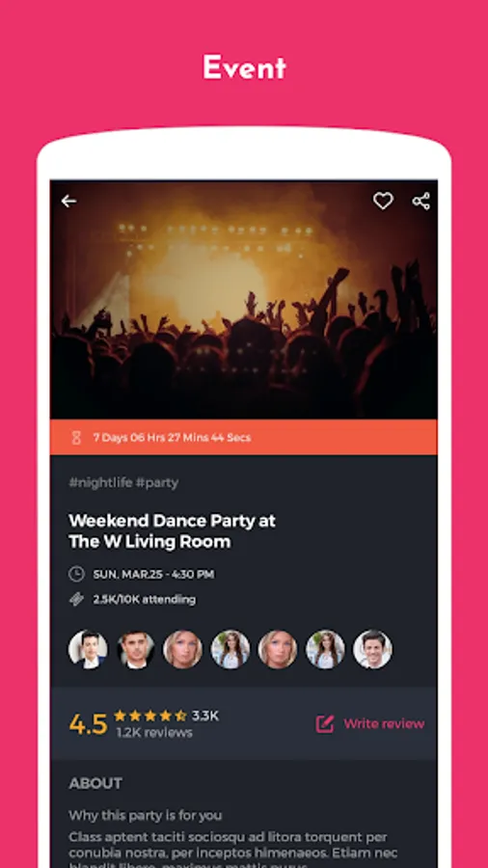Image resolution: width=488 pixels, height=868 pixels.
Task: Toggle the heart favorite icon
Action: pyautogui.click(x=383, y=201)
